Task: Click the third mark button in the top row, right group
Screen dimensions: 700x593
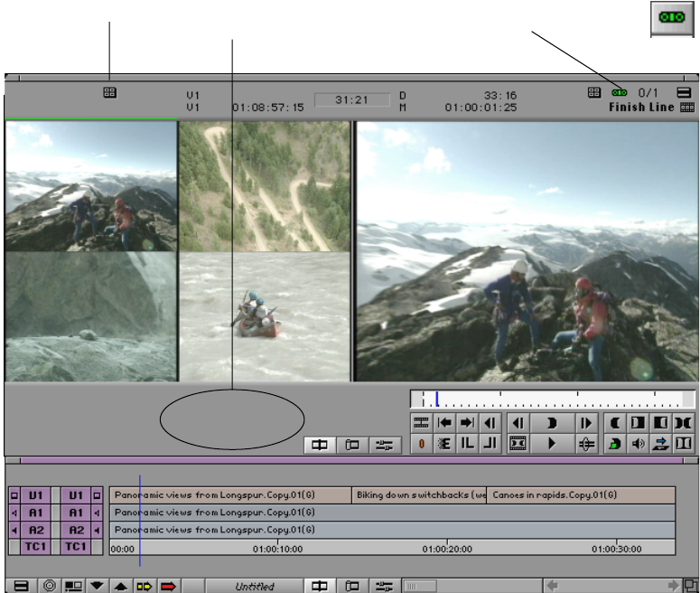Action: click(x=660, y=422)
